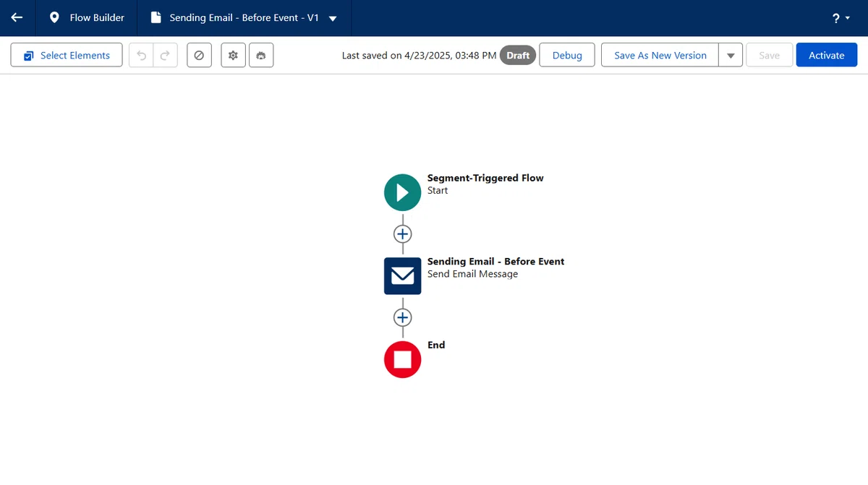
Task: Undo the last change
Action: [x=141, y=55]
